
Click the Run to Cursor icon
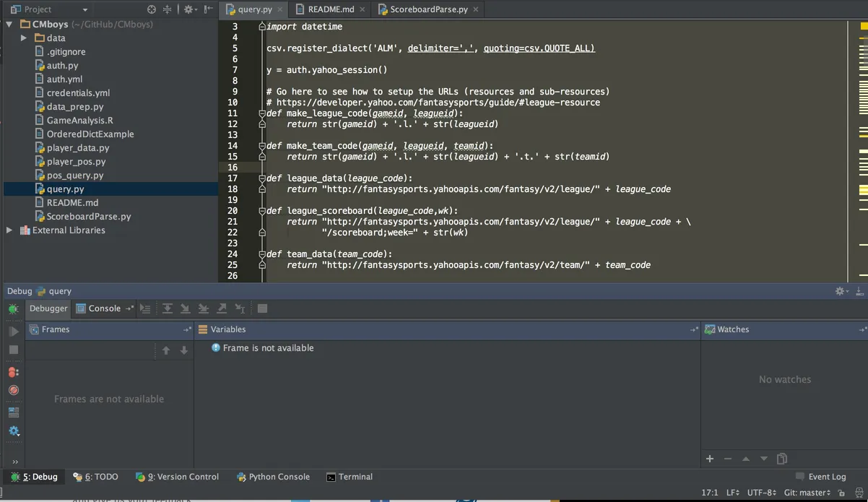click(x=240, y=308)
